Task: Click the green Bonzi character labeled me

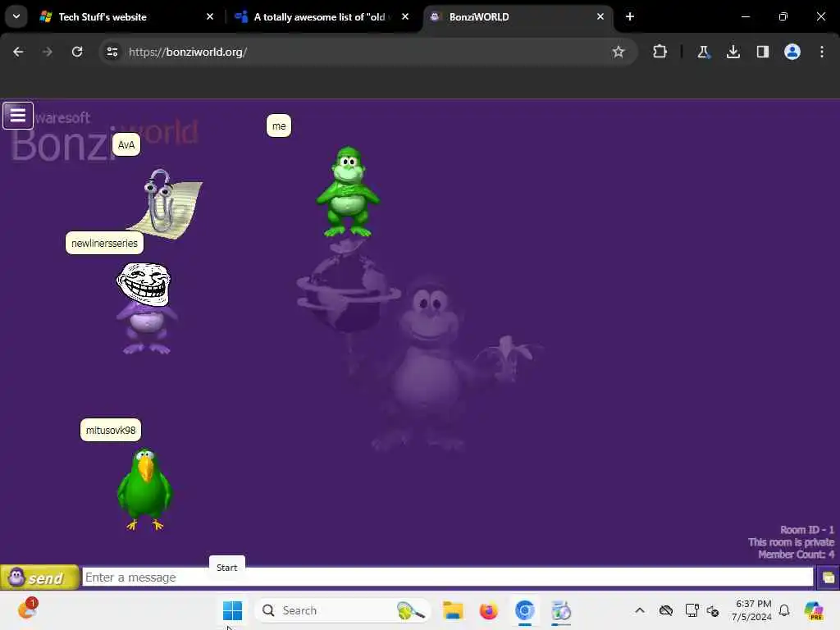Action: 348,192
